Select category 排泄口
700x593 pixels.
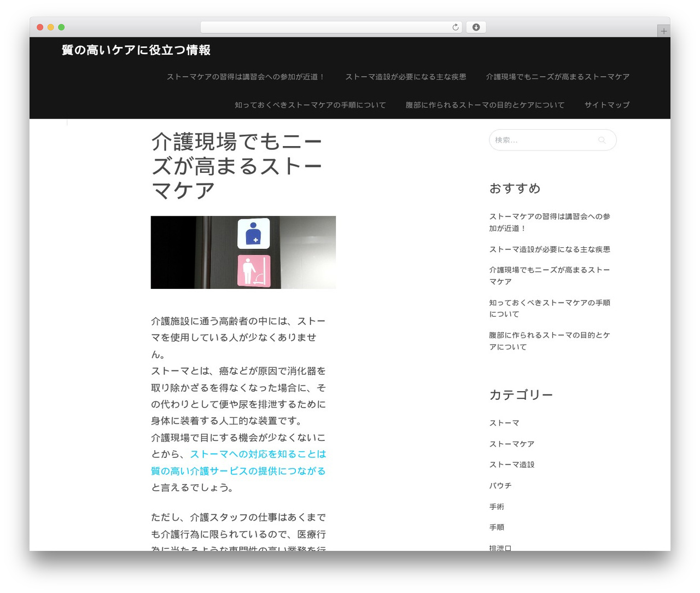pyautogui.click(x=500, y=547)
